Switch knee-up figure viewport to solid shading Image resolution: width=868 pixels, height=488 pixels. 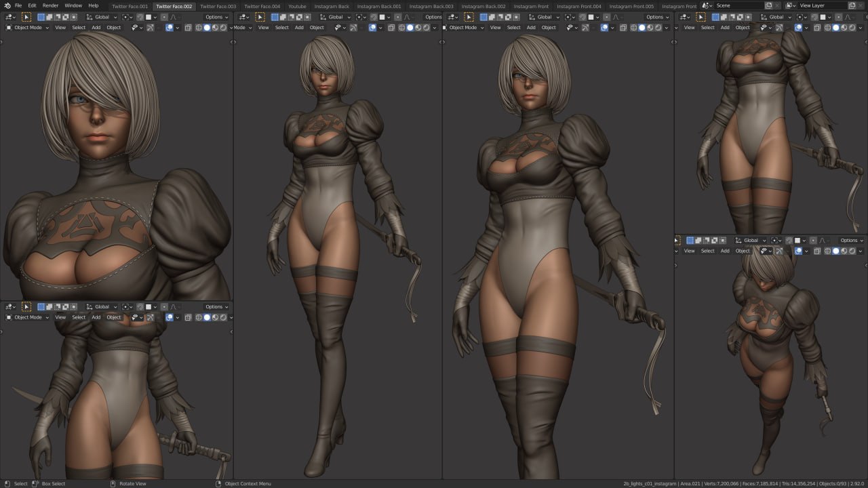pyautogui.click(x=642, y=28)
